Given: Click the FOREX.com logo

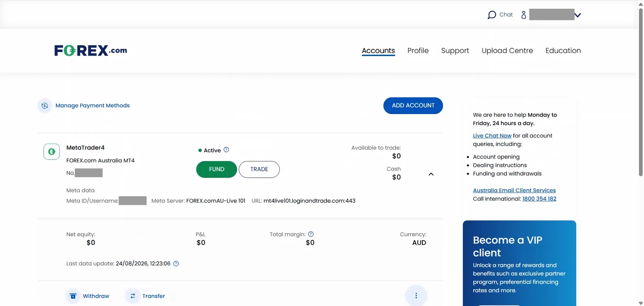Looking at the screenshot, I should (x=91, y=51).
